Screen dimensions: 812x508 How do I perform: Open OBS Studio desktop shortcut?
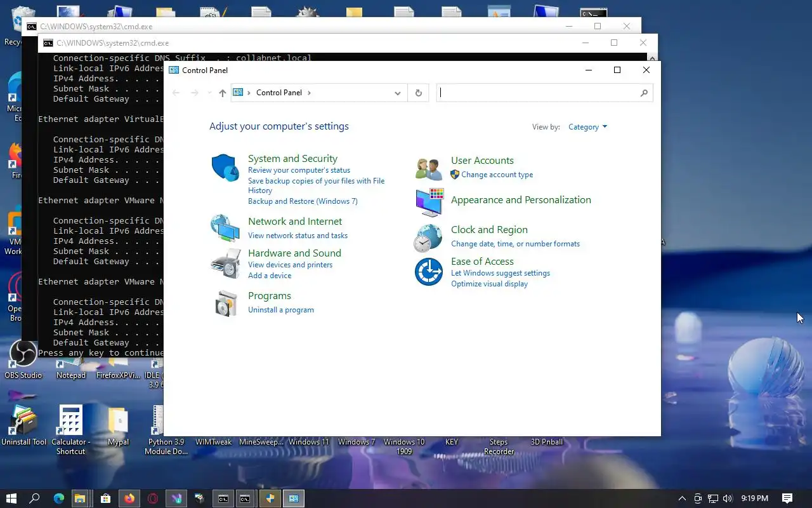23,359
